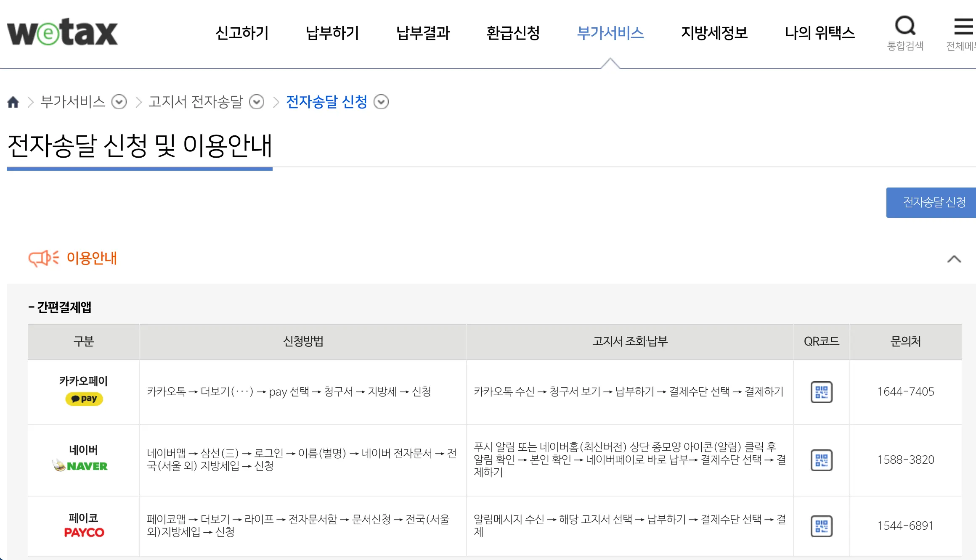Click the 카카오페이 pay logo

[x=84, y=399]
